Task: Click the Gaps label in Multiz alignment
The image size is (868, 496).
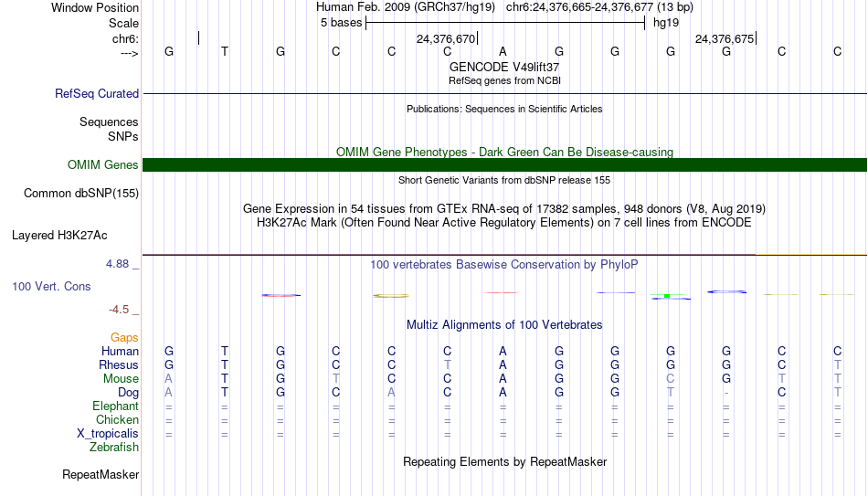Action: coord(124,338)
